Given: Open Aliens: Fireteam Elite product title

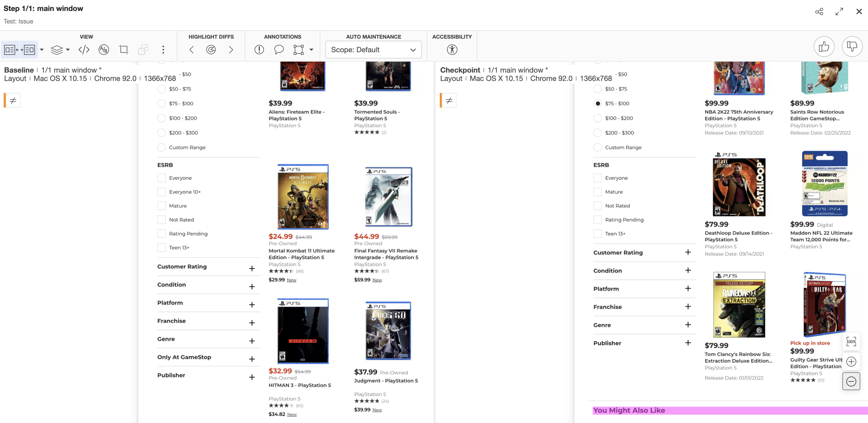Looking at the screenshot, I should coord(297,115).
